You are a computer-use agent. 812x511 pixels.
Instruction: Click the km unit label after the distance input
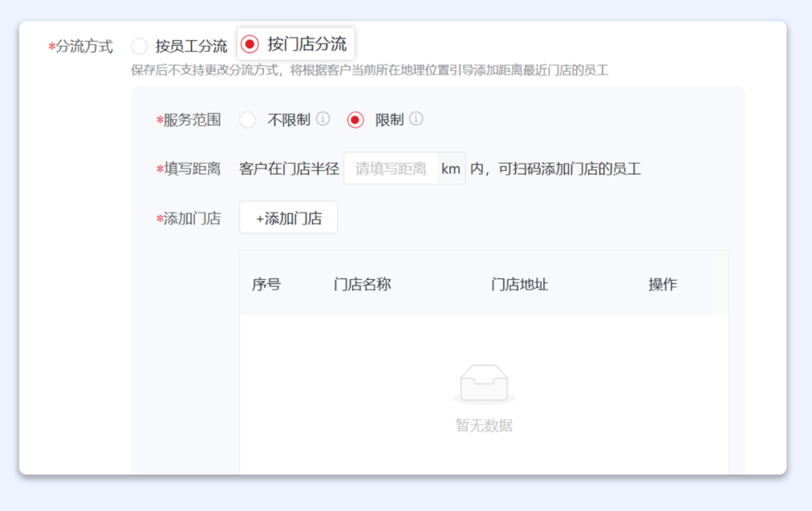450,168
